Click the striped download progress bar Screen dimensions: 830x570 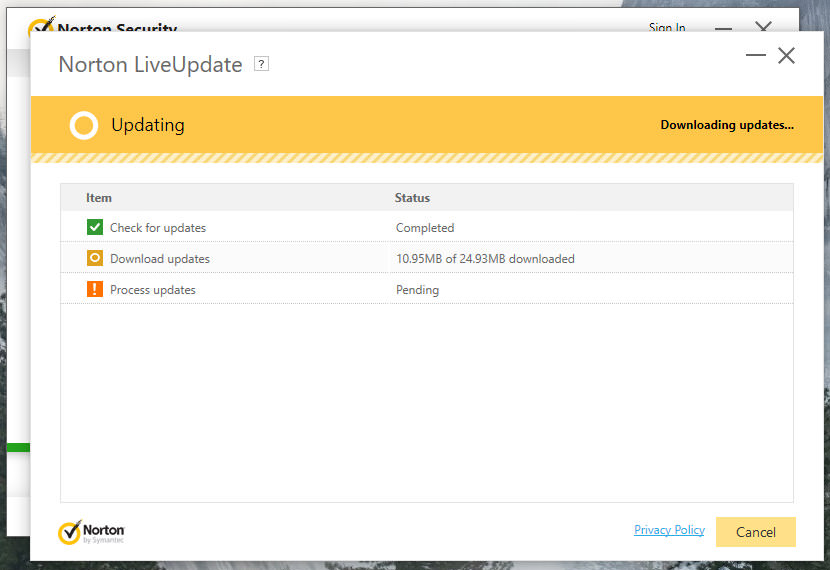coord(427,158)
